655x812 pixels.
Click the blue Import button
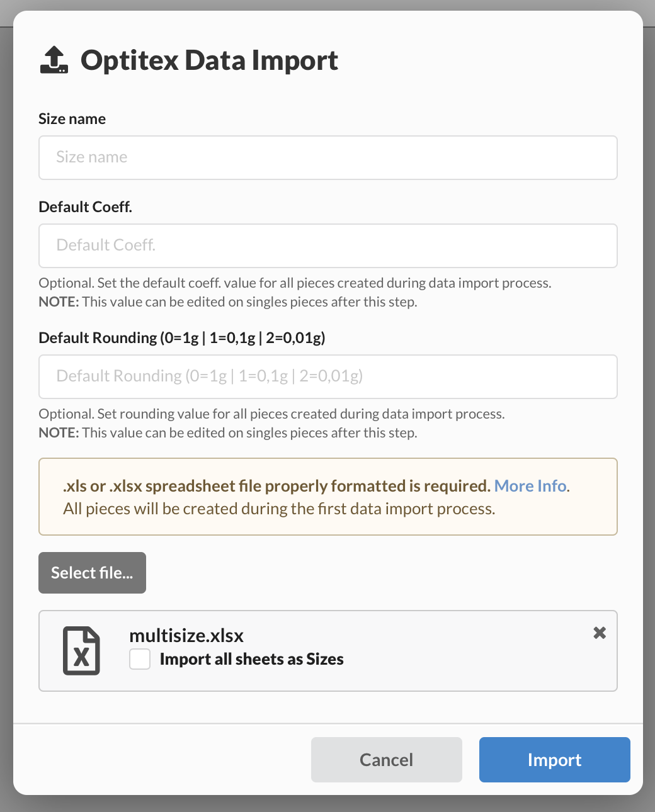point(554,760)
